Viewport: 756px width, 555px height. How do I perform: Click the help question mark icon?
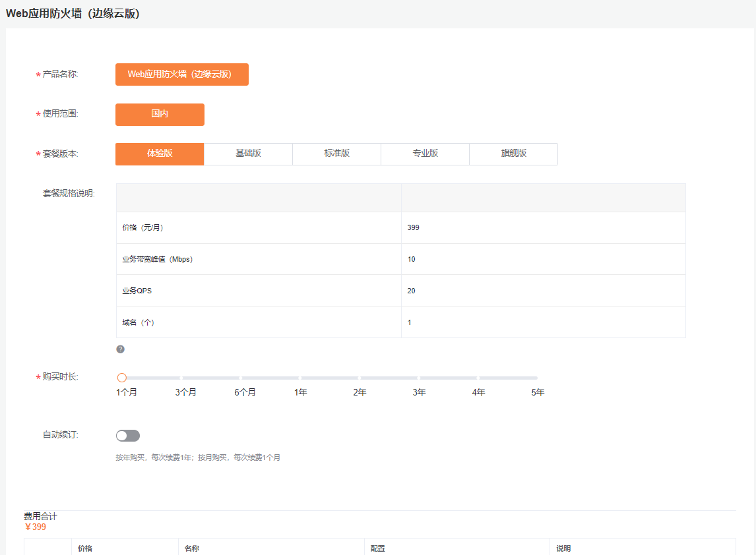pyautogui.click(x=120, y=349)
